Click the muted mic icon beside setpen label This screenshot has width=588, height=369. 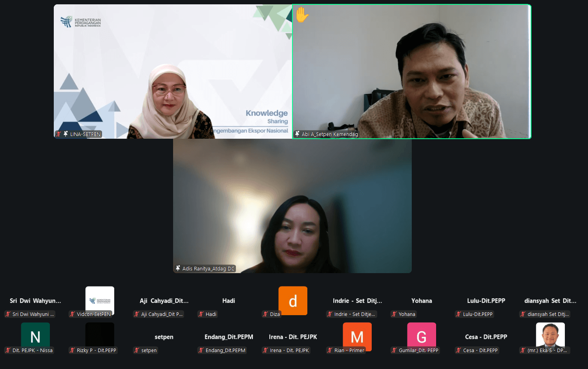[137, 350]
